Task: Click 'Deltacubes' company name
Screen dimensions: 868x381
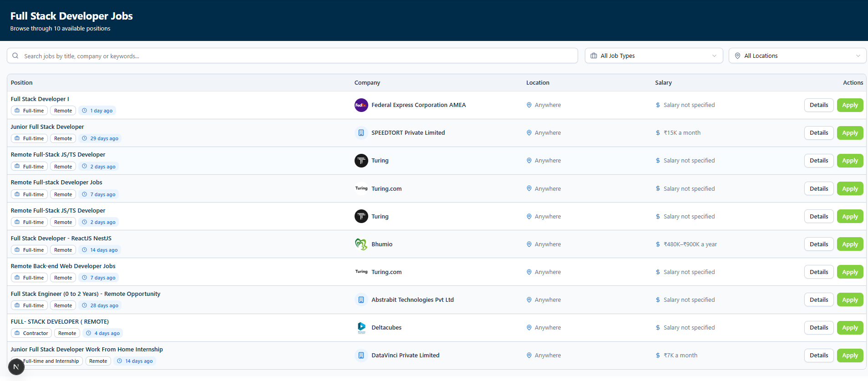Action: click(386, 328)
